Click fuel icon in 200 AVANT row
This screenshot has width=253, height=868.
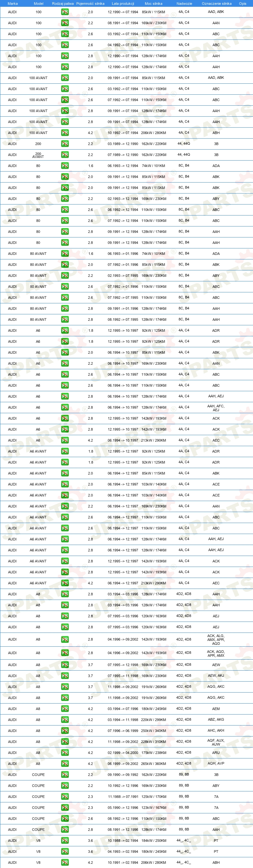[65, 155]
